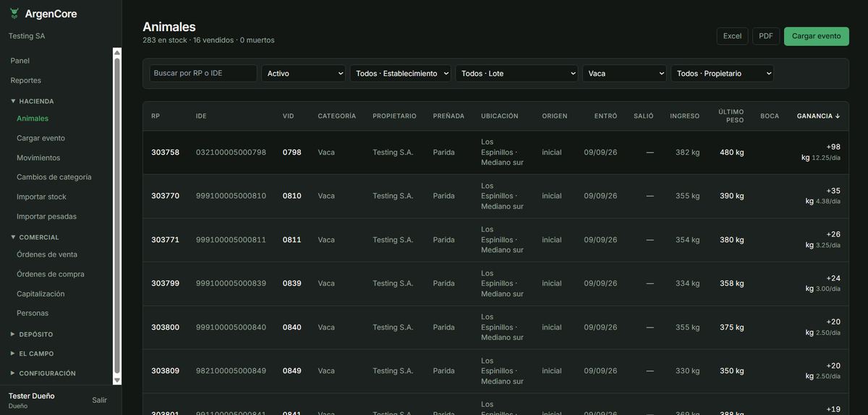Viewport: 868px width, 415px height.
Task: Sort by the ÚLTIMO PESO column header
Action: click(731, 116)
